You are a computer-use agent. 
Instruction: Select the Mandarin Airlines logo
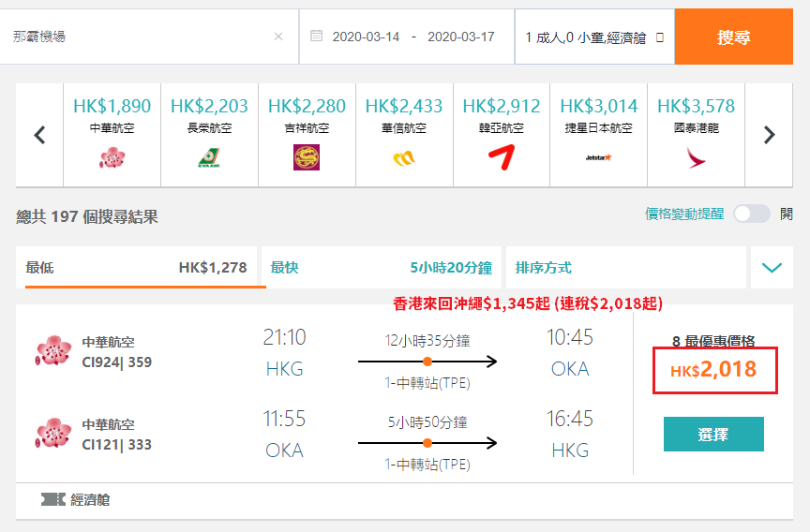404,158
